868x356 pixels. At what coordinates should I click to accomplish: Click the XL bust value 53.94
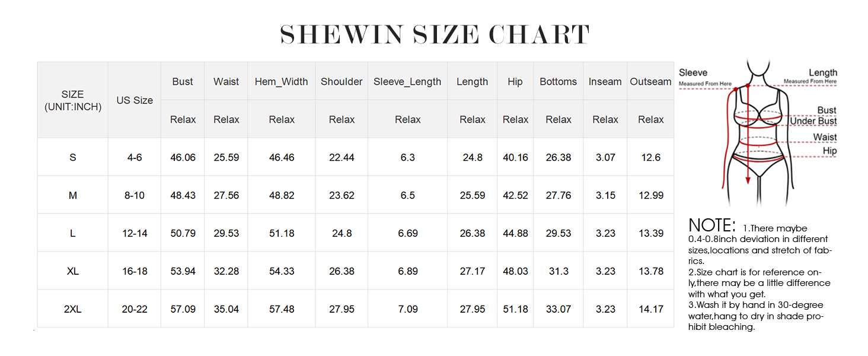(183, 271)
